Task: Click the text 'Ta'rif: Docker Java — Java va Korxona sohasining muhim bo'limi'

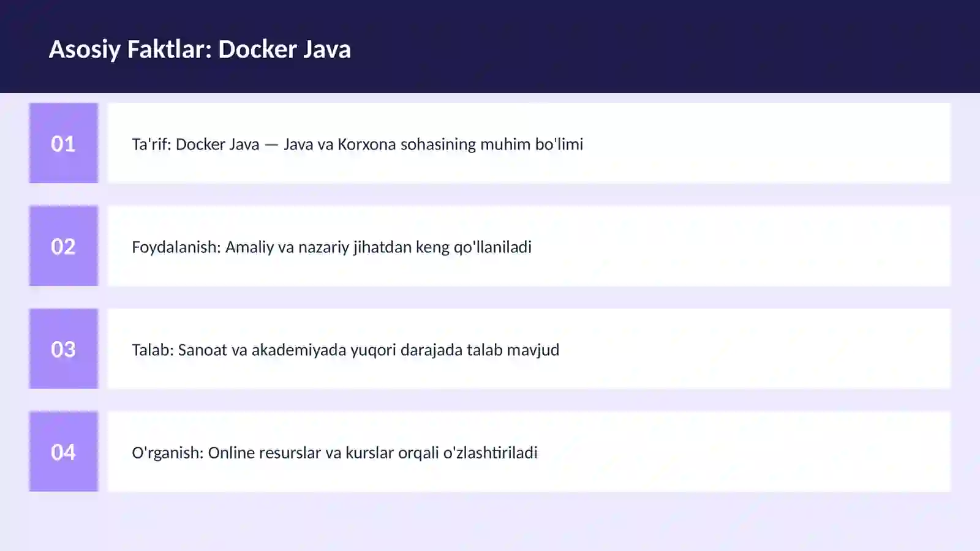Action: 357,144
